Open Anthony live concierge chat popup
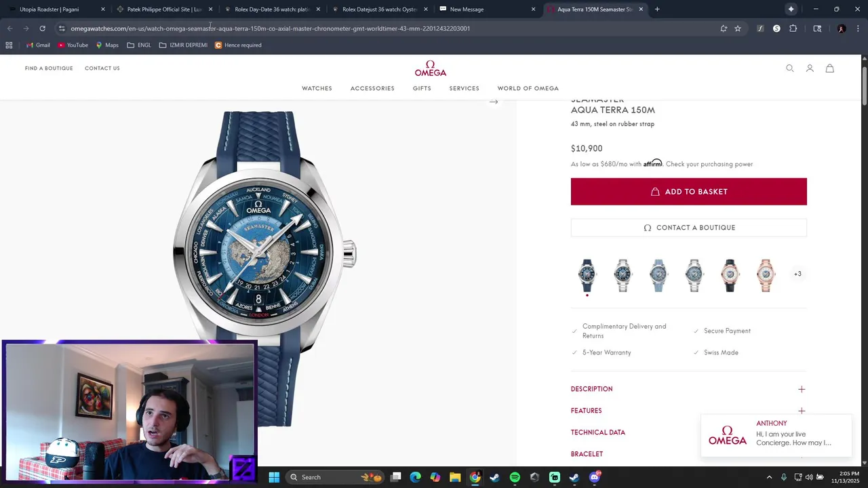Image resolution: width=868 pixels, height=488 pixels. coord(776,435)
